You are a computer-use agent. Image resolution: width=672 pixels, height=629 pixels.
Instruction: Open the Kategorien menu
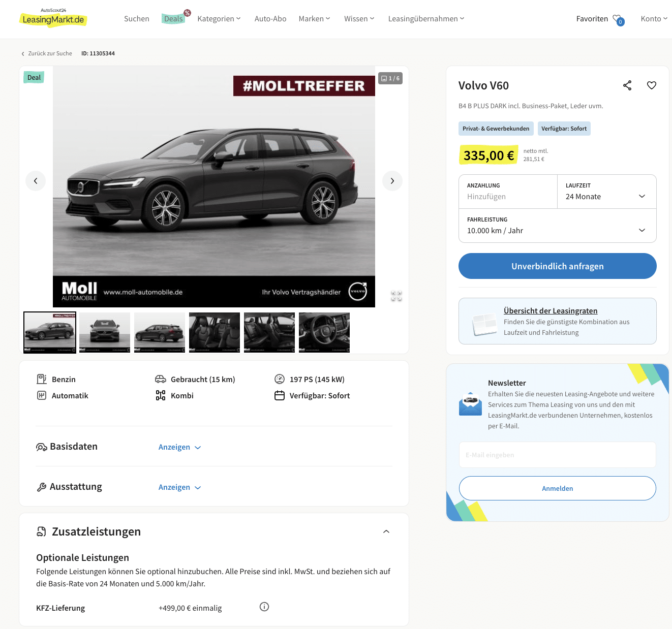click(219, 19)
